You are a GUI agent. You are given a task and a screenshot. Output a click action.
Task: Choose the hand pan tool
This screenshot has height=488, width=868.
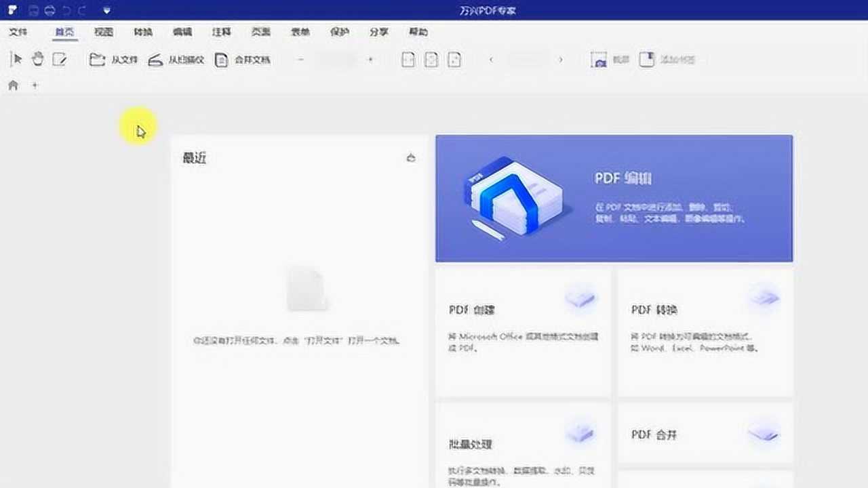[x=38, y=60]
